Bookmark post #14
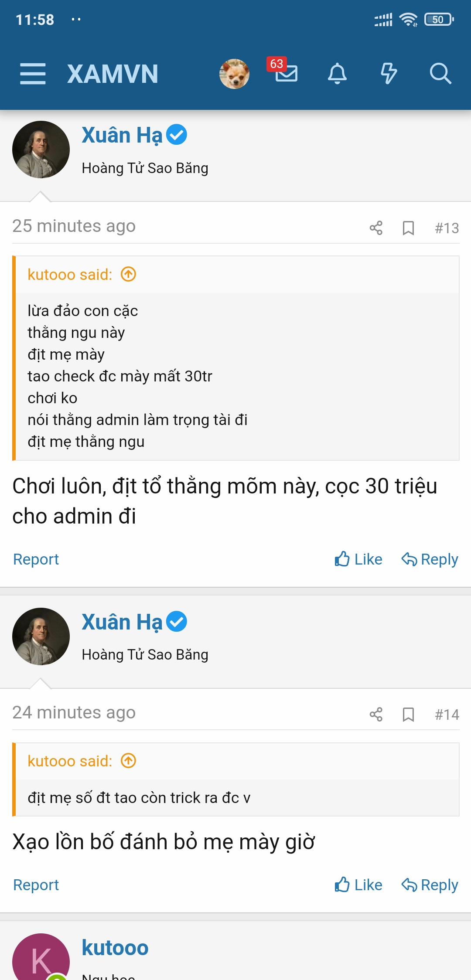 pyautogui.click(x=408, y=715)
